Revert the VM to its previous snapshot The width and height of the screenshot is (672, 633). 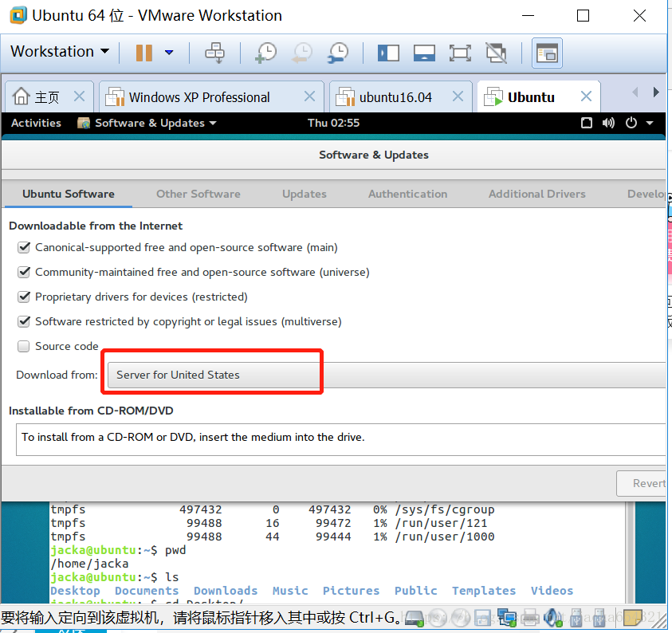coord(303,53)
